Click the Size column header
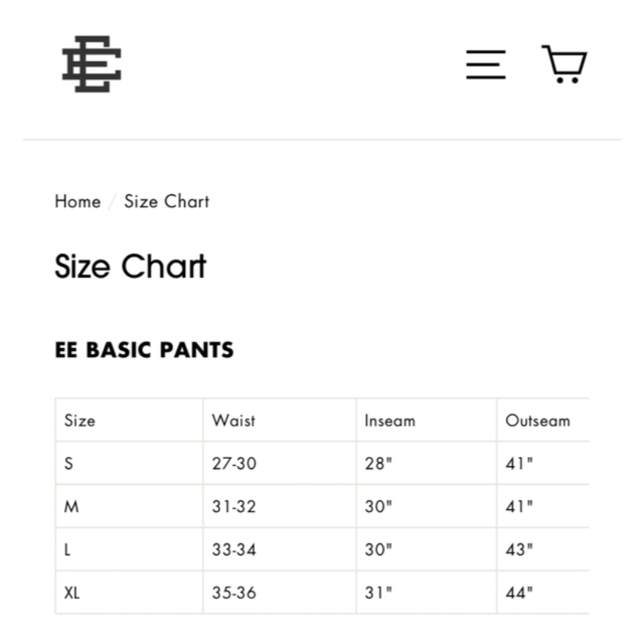The height and width of the screenshot is (644, 644). pyautogui.click(x=80, y=420)
